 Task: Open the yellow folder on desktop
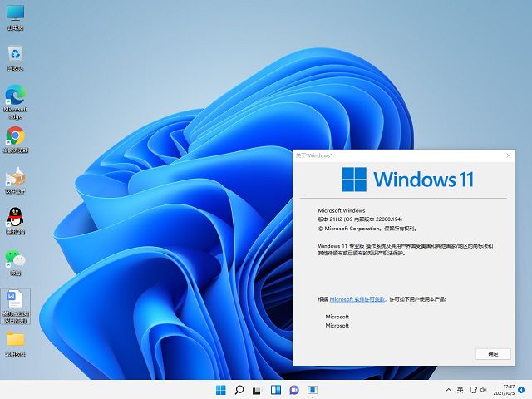(15, 340)
